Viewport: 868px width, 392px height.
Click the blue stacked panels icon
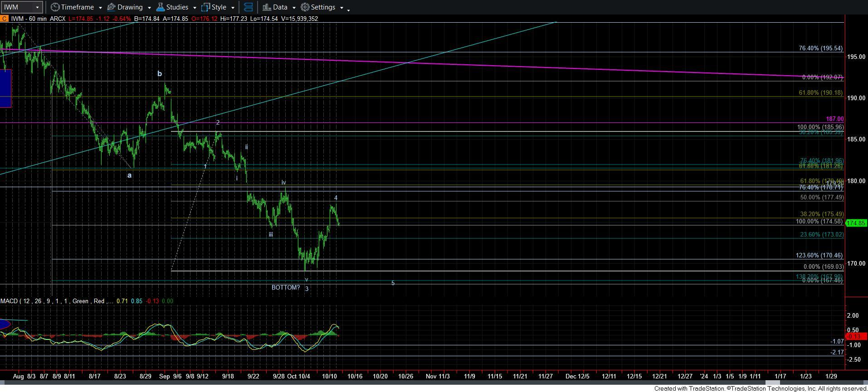pos(248,7)
